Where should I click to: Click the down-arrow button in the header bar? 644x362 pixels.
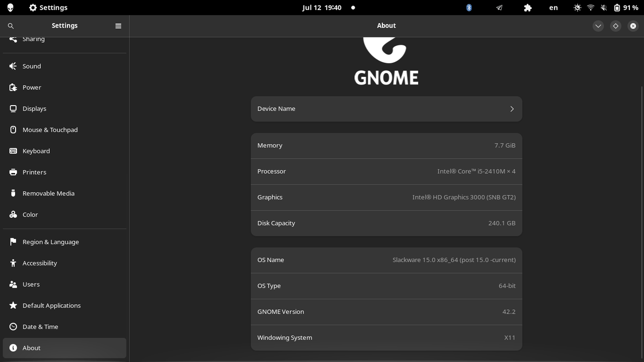(x=598, y=26)
